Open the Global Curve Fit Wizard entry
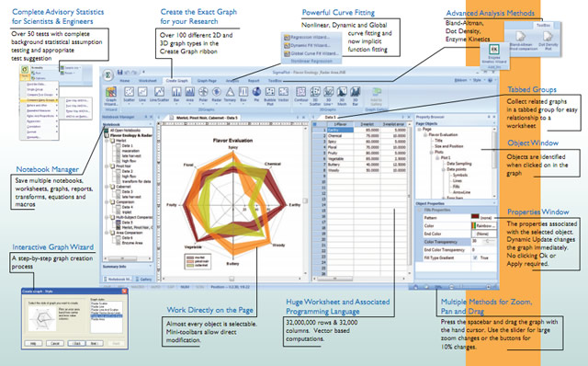Image resolution: width=588 pixels, height=366 pixels. (311, 53)
